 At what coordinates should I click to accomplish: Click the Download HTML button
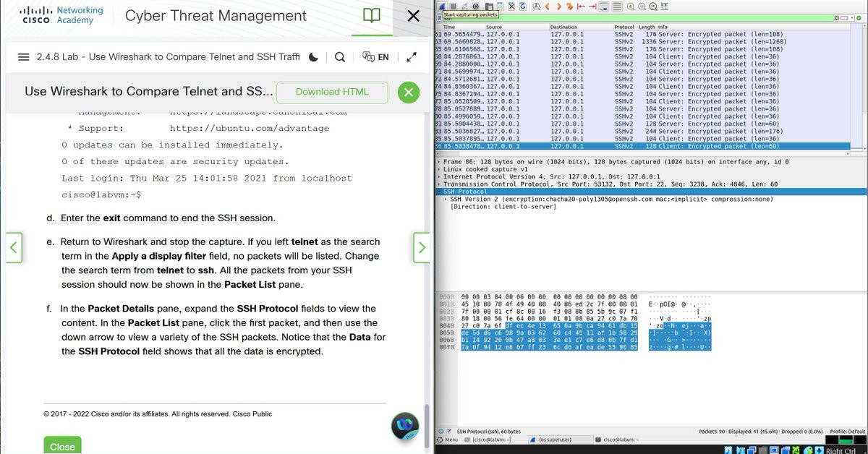[332, 92]
